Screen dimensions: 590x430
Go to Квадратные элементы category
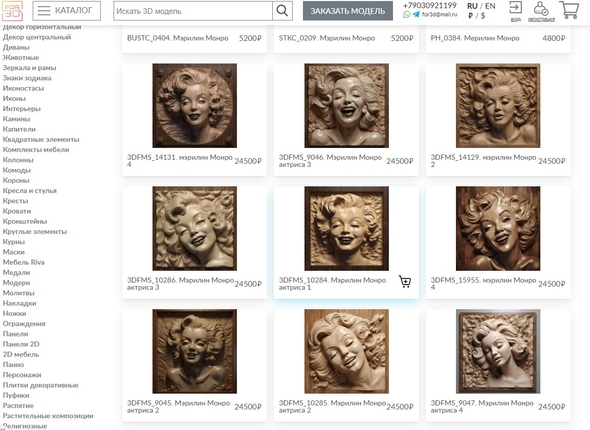coord(41,139)
